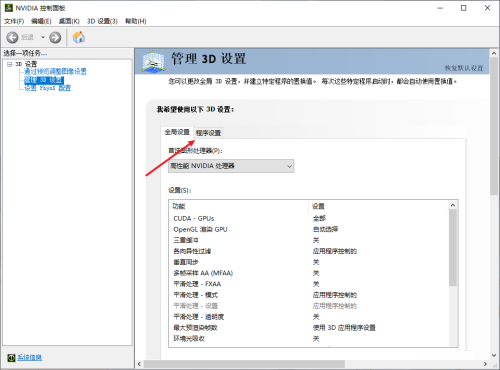Viewport: 500px width, 370px height.
Task: Click the settings list scroll-up arrow
Action: tap(453, 205)
